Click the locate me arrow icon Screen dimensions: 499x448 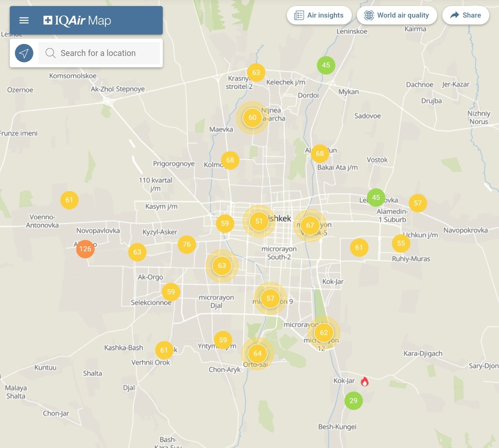click(24, 53)
